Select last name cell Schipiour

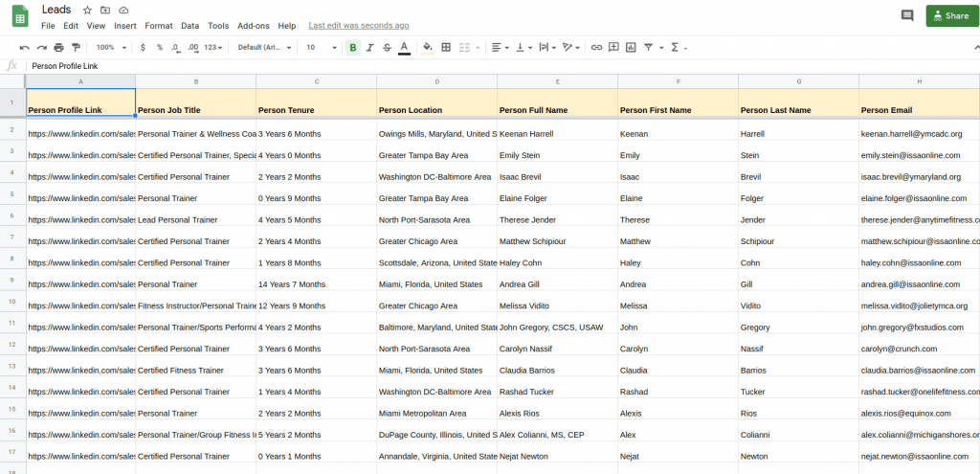coord(799,237)
